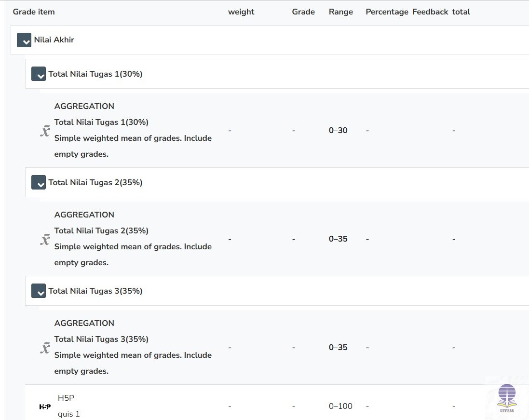Click the Grade item column header
The image size is (529, 420).
tap(34, 12)
